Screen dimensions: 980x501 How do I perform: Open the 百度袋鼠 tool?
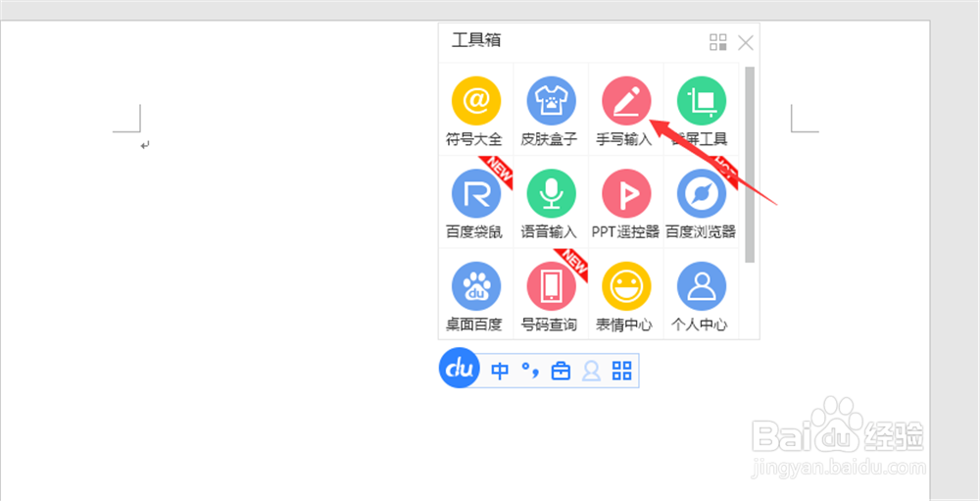476,194
